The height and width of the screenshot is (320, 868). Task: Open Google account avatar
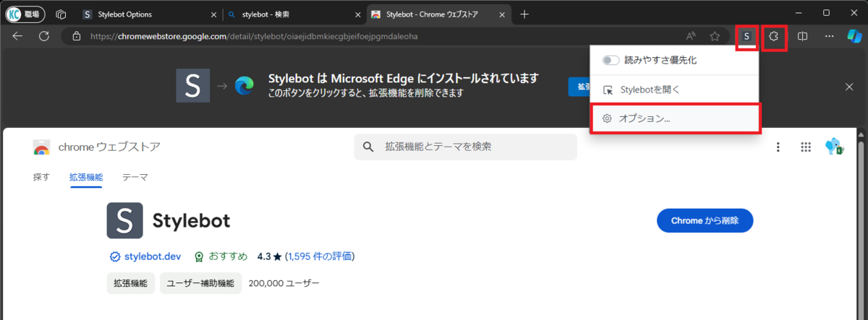[x=835, y=147]
